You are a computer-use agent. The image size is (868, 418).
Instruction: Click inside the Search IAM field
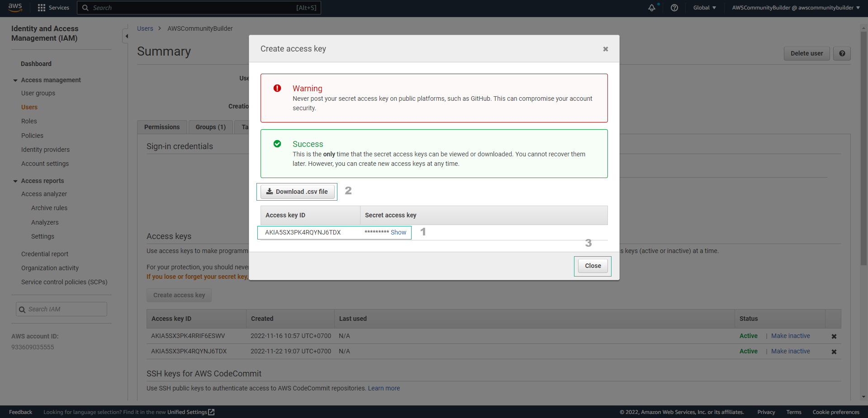(61, 309)
